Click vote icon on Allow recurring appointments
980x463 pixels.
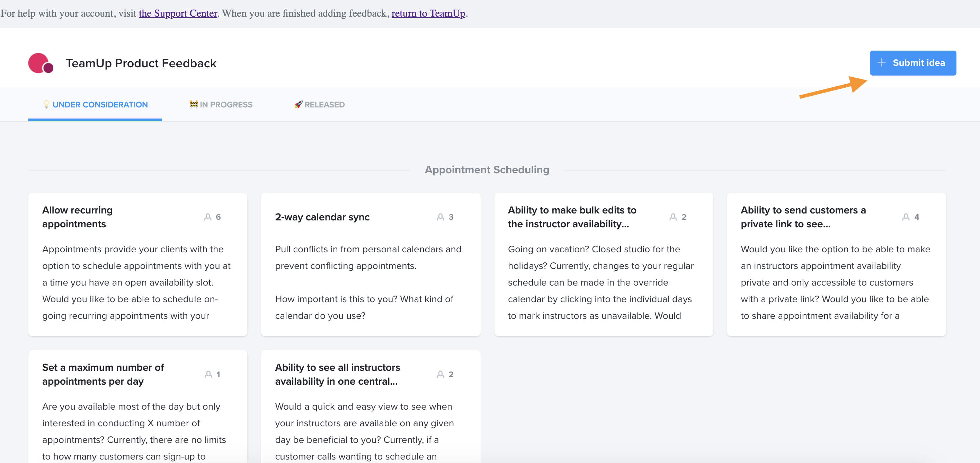click(208, 217)
